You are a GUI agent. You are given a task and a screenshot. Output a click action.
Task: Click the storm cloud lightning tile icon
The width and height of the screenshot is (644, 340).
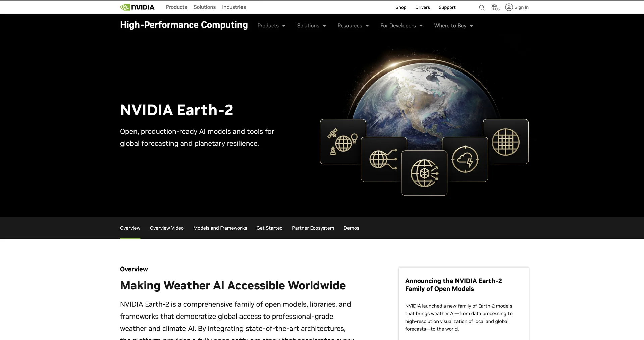pos(465,159)
